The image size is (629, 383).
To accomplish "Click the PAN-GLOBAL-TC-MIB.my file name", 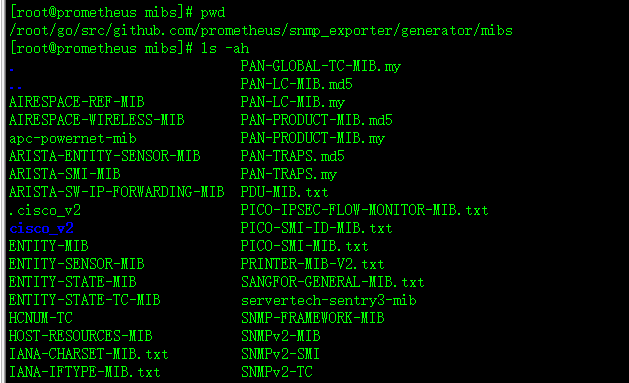I will 321,66.
